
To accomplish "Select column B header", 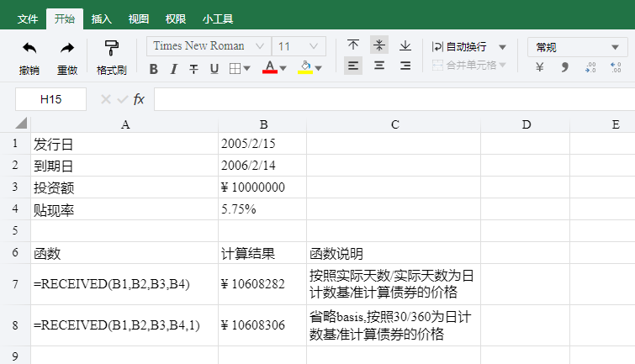I will pos(263,124).
